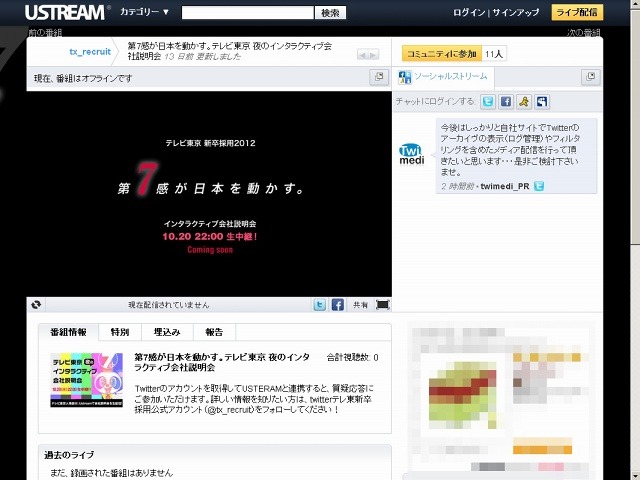This screenshot has height=480, width=640.
Task: Share the show on Twitter below player
Action: tap(320, 304)
